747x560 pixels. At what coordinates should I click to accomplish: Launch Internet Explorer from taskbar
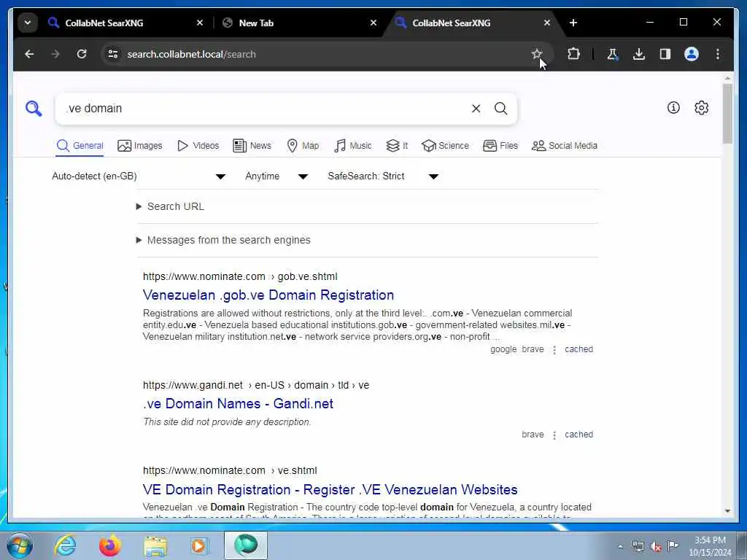pyautogui.click(x=65, y=545)
